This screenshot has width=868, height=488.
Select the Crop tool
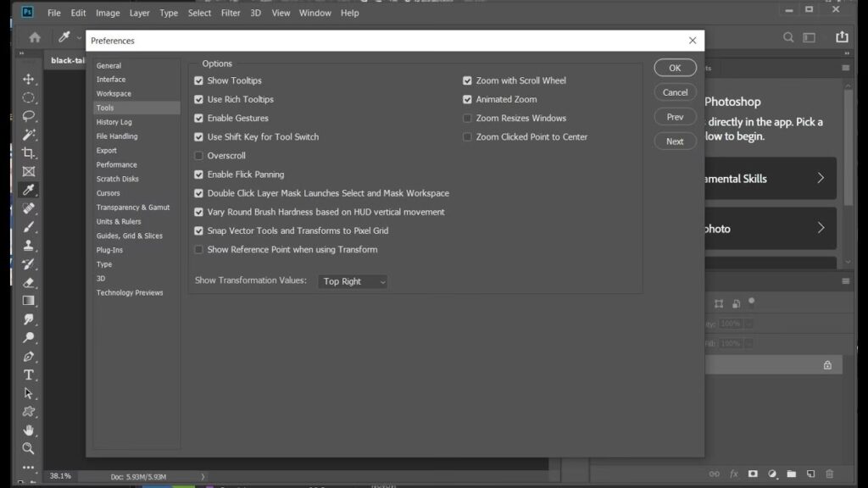(x=29, y=152)
